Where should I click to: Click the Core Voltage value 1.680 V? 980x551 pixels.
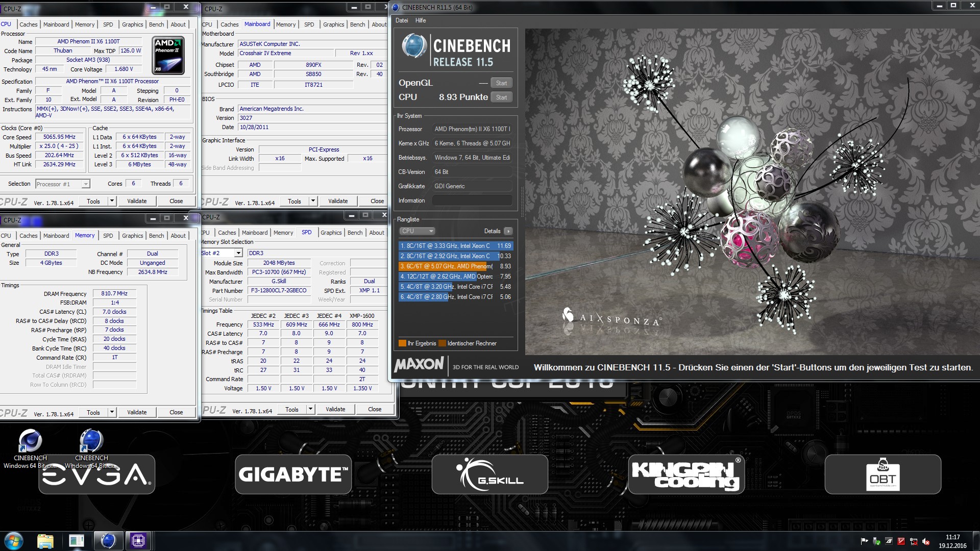(x=124, y=69)
